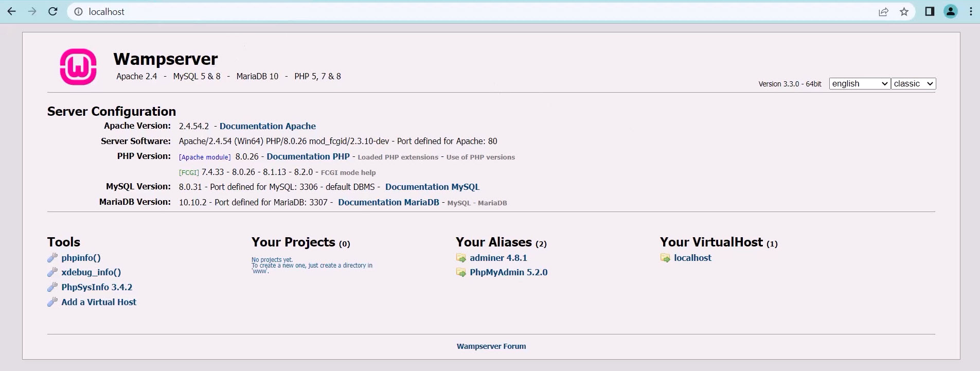Open FCGI mode help link
Image resolution: width=980 pixels, height=371 pixels.
[348, 173]
